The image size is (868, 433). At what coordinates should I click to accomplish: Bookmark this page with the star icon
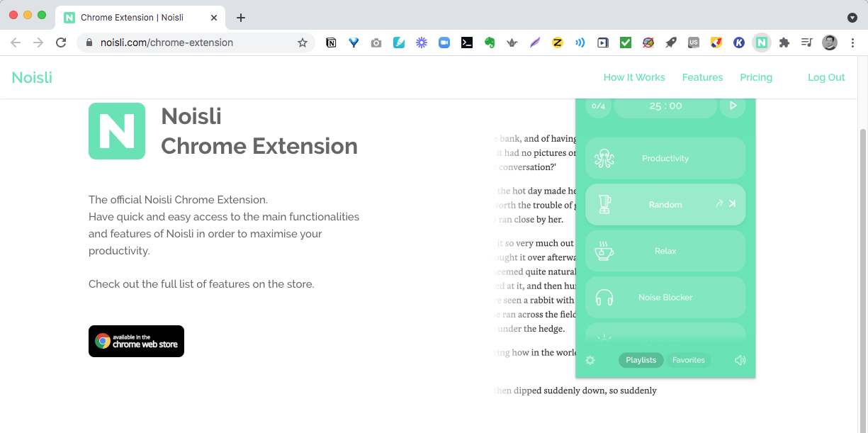(303, 43)
